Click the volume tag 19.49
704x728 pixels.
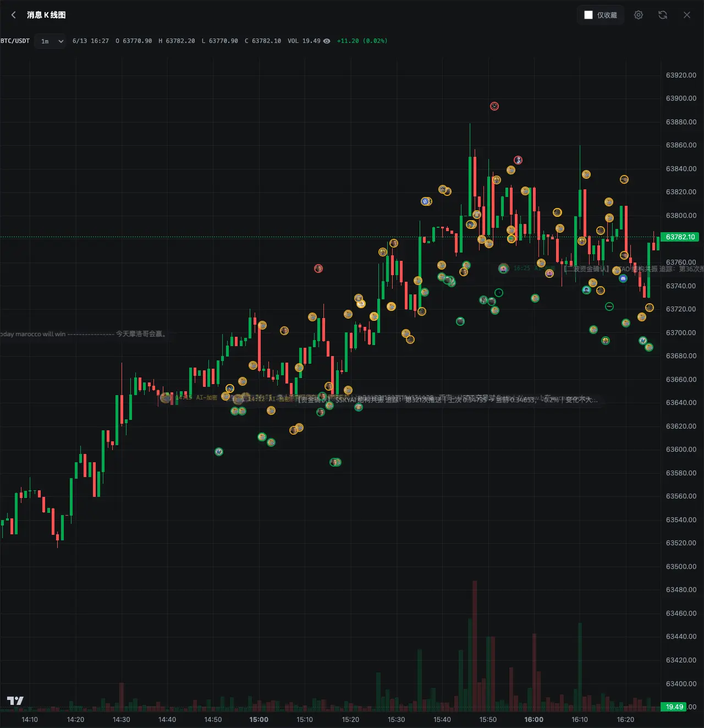click(674, 707)
